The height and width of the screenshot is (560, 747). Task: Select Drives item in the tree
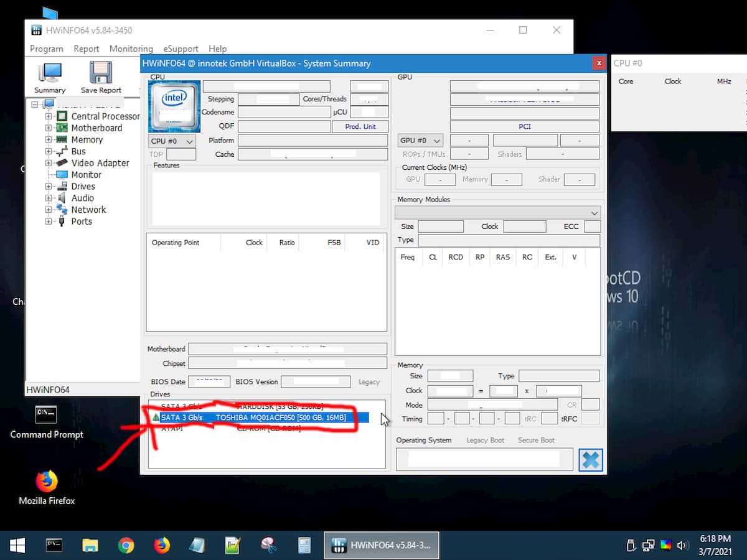pos(83,187)
